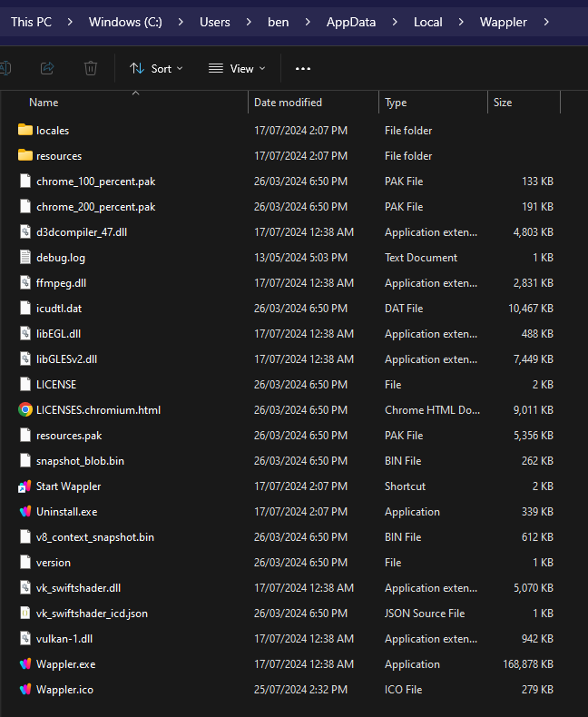
Task: Click the Chrome icon beside LICENSES.chromium.html
Action: pyautogui.click(x=25, y=409)
